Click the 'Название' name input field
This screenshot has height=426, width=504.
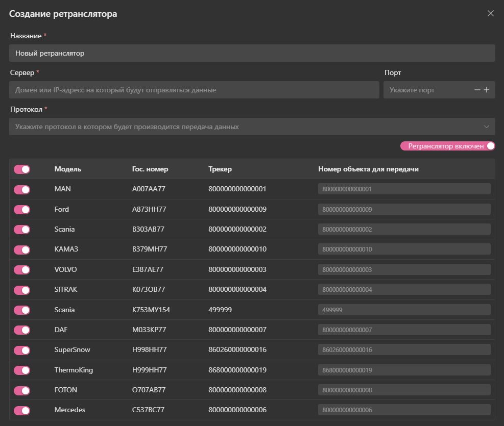click(252, 53)
